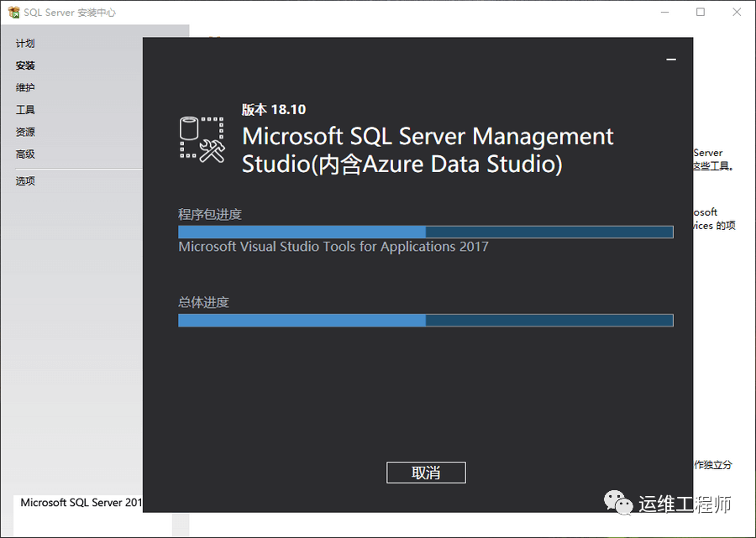The image size is (756, 538).
Task: Click the 取消 cancel button
Action: point(426,473)
